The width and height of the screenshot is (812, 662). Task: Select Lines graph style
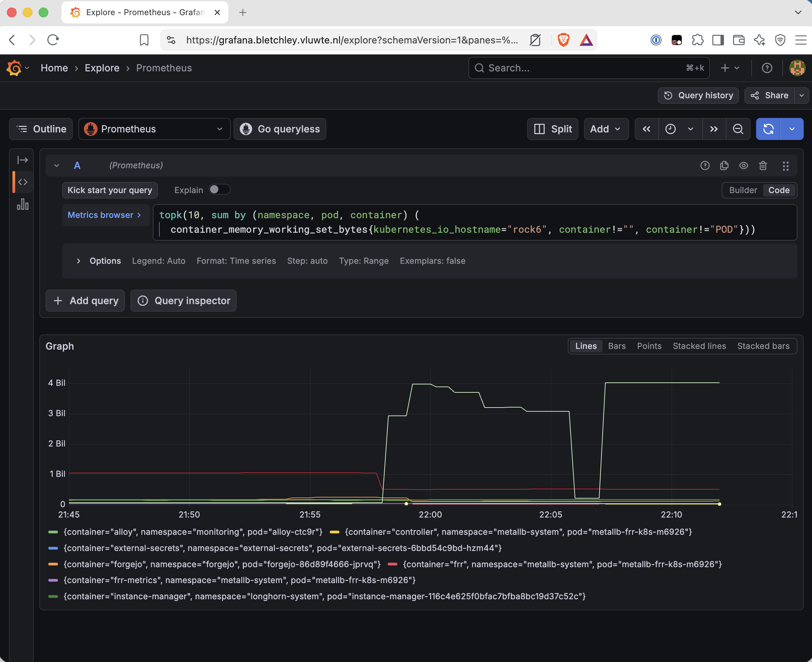tap(586, 346)
